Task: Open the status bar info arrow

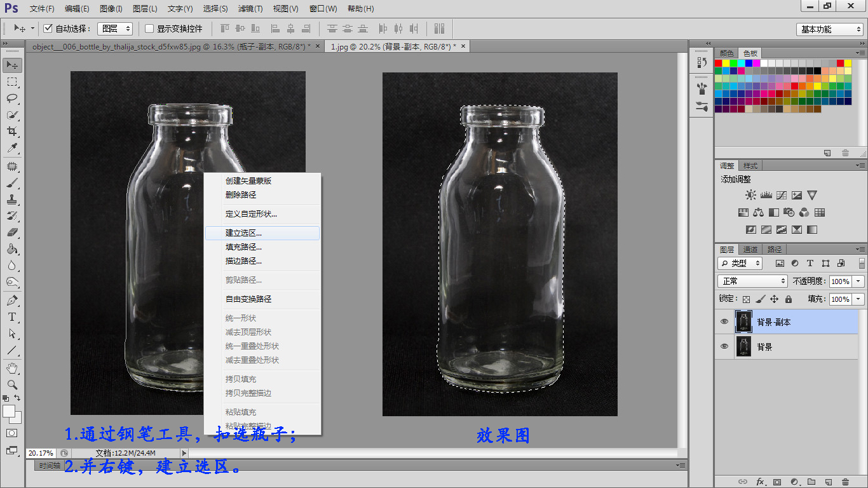Action: [184, 453]
